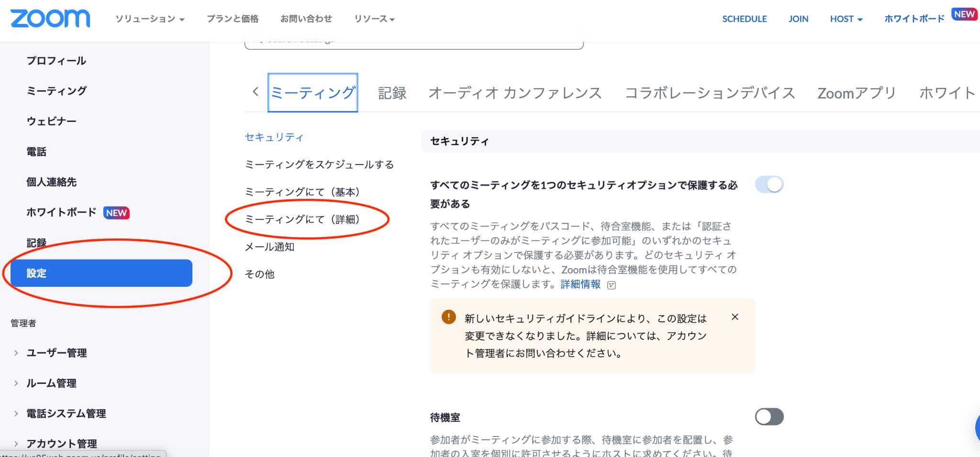Open the ソリューション dropdown menu

coord(150,19)
